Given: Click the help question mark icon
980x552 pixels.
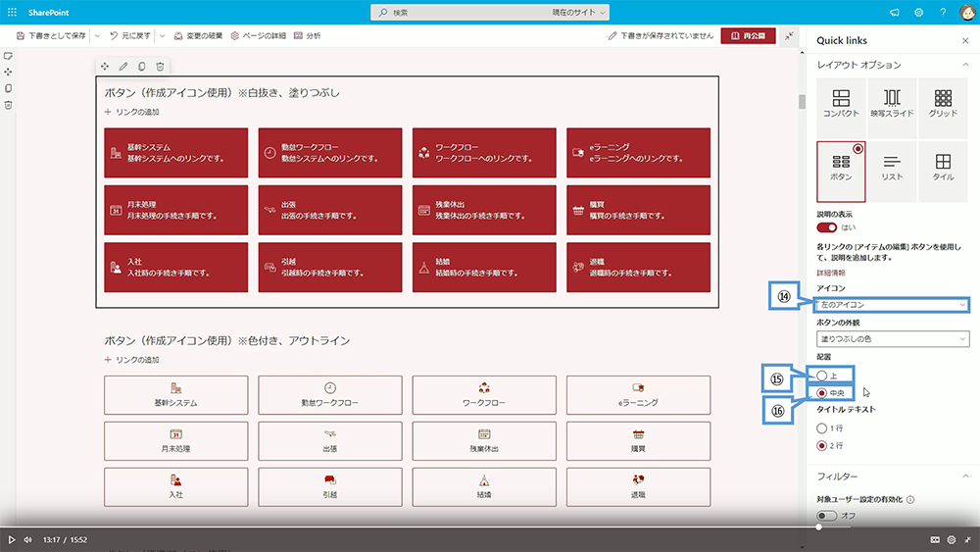Looking at the screenshot, I should (943, 13).
